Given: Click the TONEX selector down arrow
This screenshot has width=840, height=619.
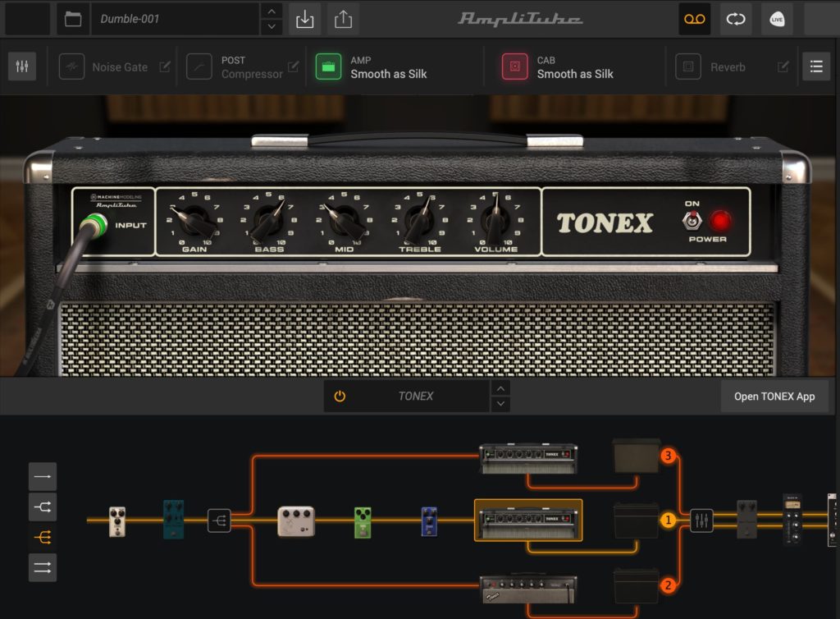Looking at the screenshot, I should click(x=500, y=401).
